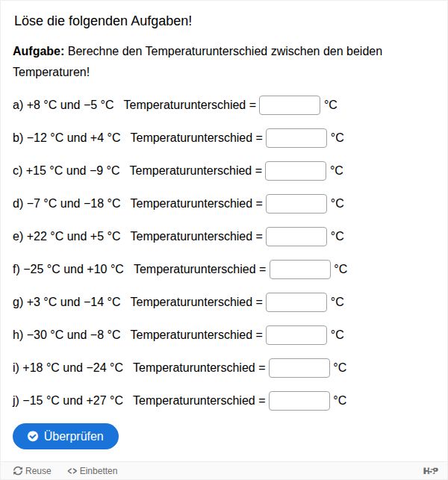
Task: Open the Reuse link
Action: pos(32,470)
